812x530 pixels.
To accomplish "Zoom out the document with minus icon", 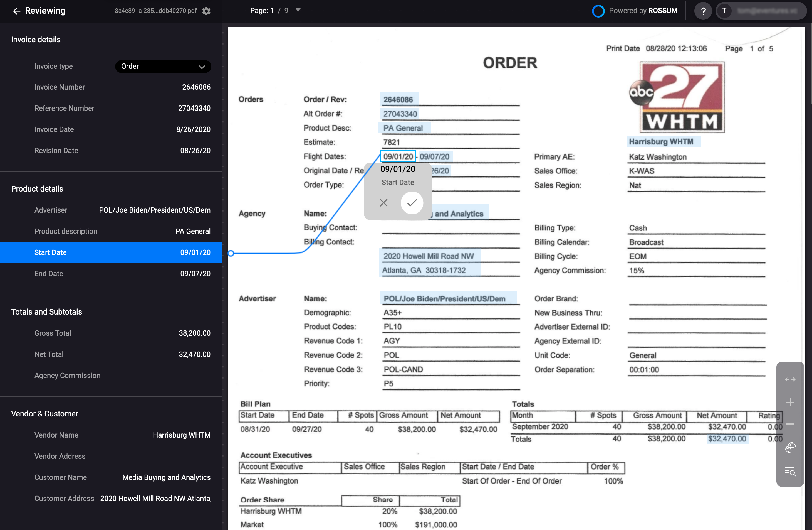I will tap(790, 424).
